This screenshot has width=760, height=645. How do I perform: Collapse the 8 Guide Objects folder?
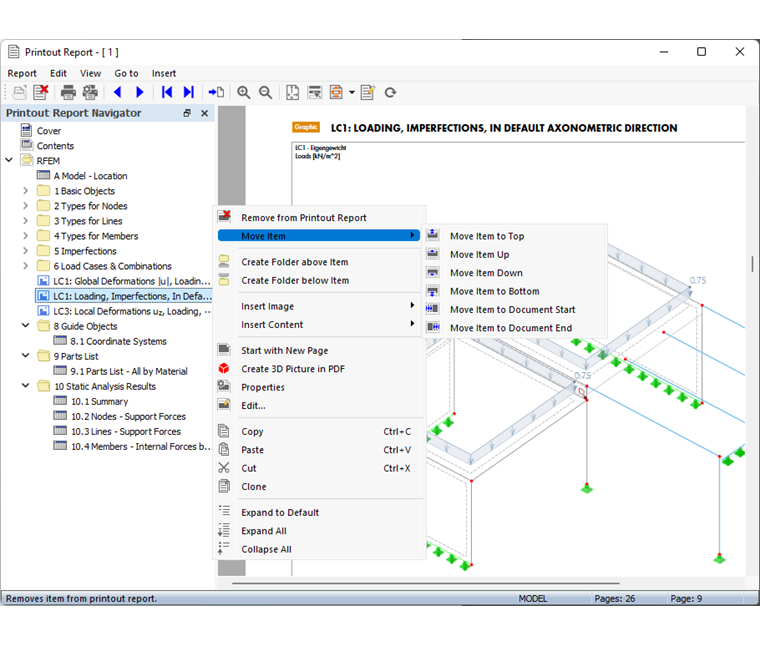tap(26, 326)
